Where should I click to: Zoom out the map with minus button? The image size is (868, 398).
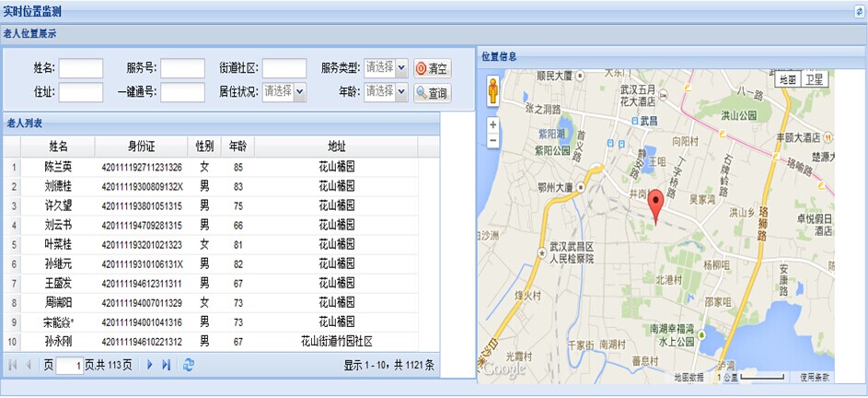(493, 140)
